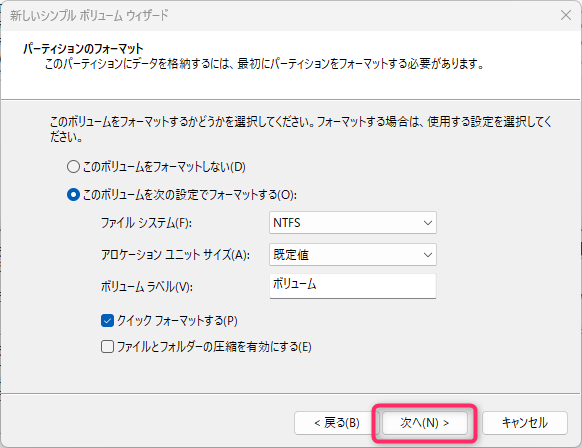Click the ボリューム ラベル(V) label text
The image size is (582, 448).
[x=147, y=287]
